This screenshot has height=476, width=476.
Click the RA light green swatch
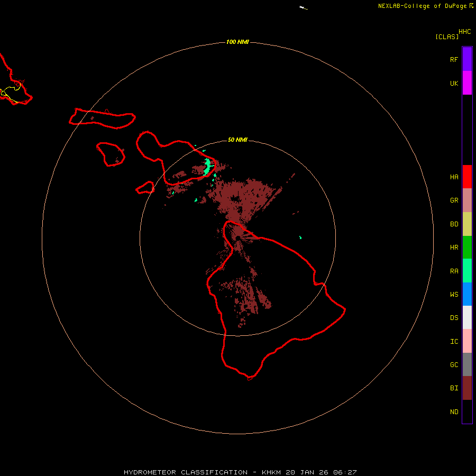[467, 271]
